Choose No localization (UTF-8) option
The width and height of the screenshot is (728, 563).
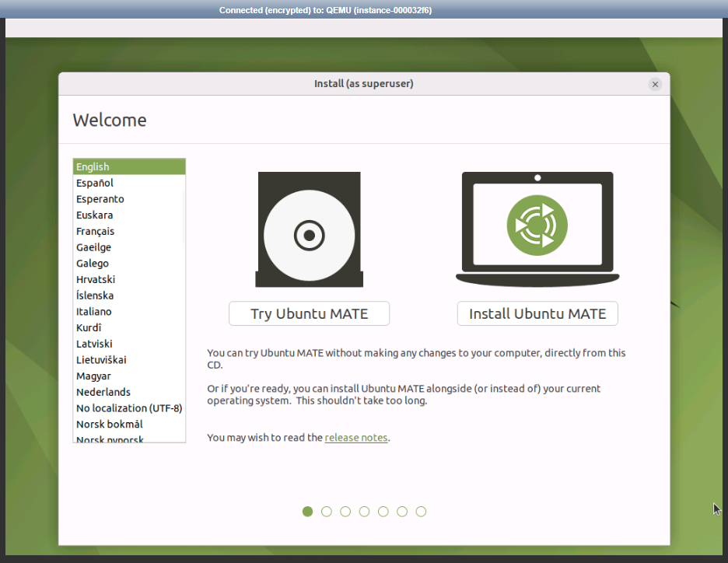pyautogui.click(x=129, y=408)
